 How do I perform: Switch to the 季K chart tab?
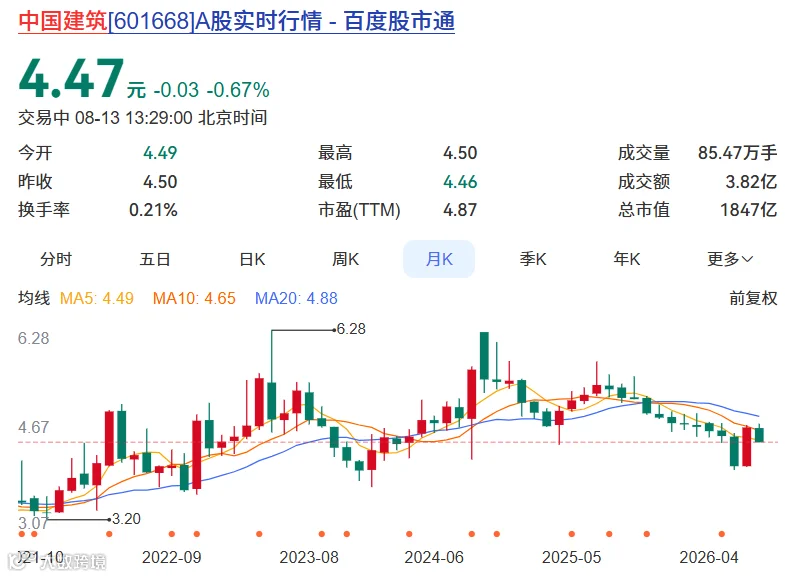[x=533, y=259]
